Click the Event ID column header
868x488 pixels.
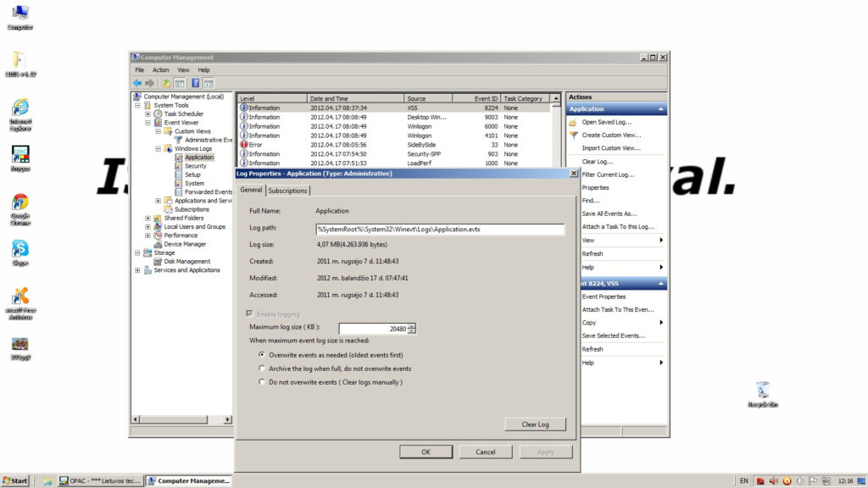click(x=476, y=98)
